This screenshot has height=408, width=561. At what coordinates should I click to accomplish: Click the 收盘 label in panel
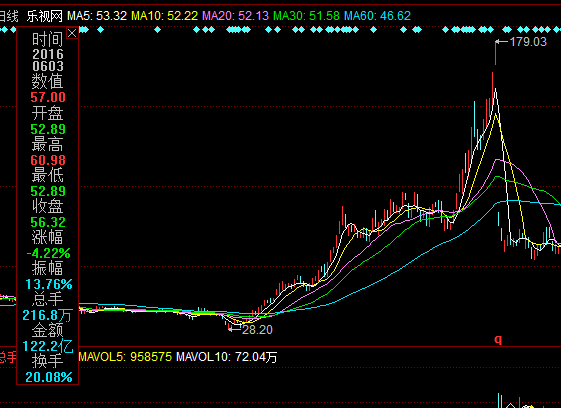[x=48, y=207]
